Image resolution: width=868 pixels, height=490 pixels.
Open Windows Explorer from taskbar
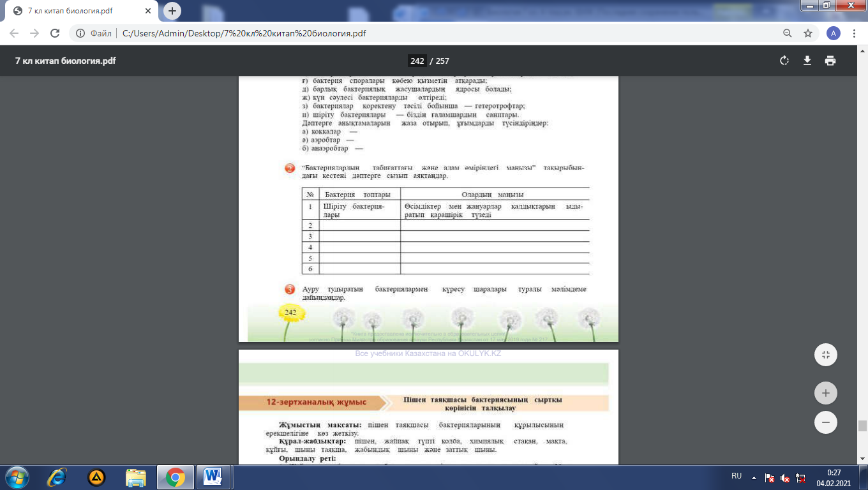(x=136, y=477)
